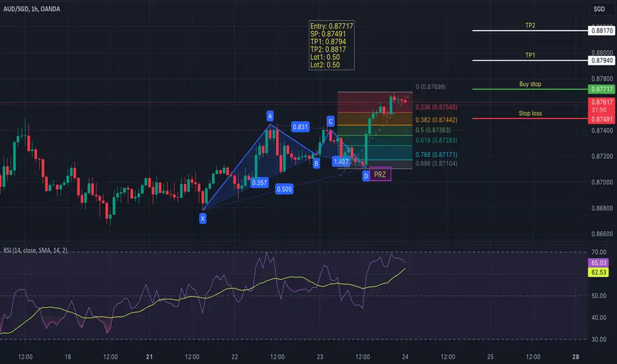Click date 24 on time axis

pos(405,357)
